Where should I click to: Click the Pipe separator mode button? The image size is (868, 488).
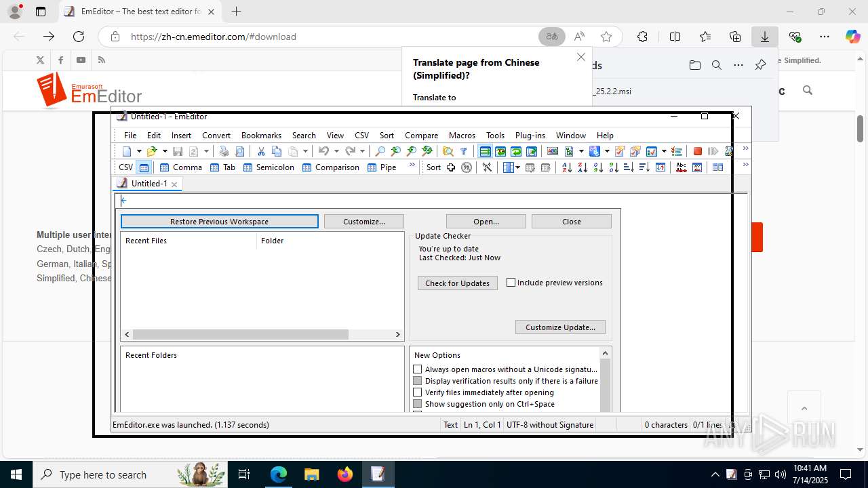[382, 167]
